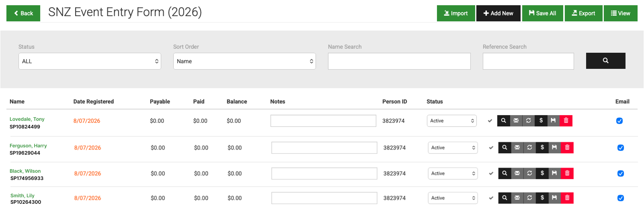
Task: Click the Person ID column header
Action: pos(395,101)
